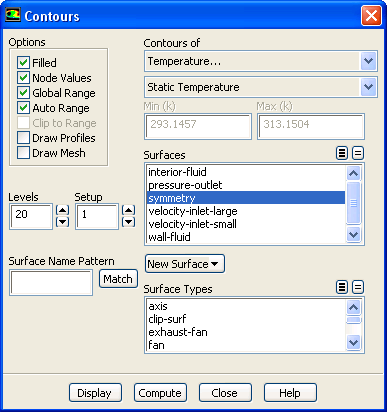Click the Compute button
Viewport: 387px width, 412px height.
[x=160, y=393]
